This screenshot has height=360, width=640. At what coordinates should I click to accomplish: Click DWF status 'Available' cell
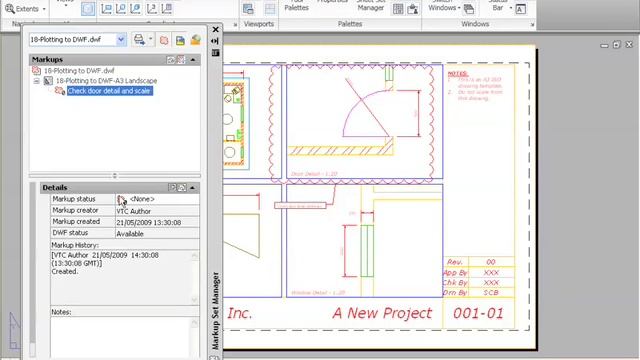[158, 233]
